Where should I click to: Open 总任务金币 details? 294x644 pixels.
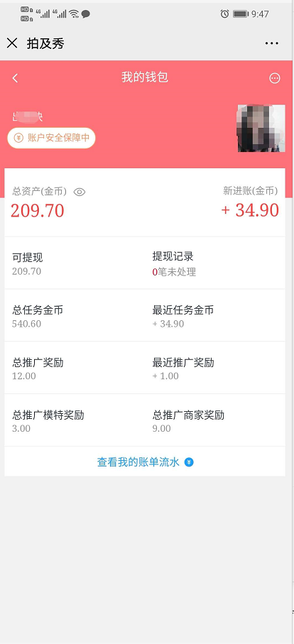pyautogui.click(x=75, y=315)
